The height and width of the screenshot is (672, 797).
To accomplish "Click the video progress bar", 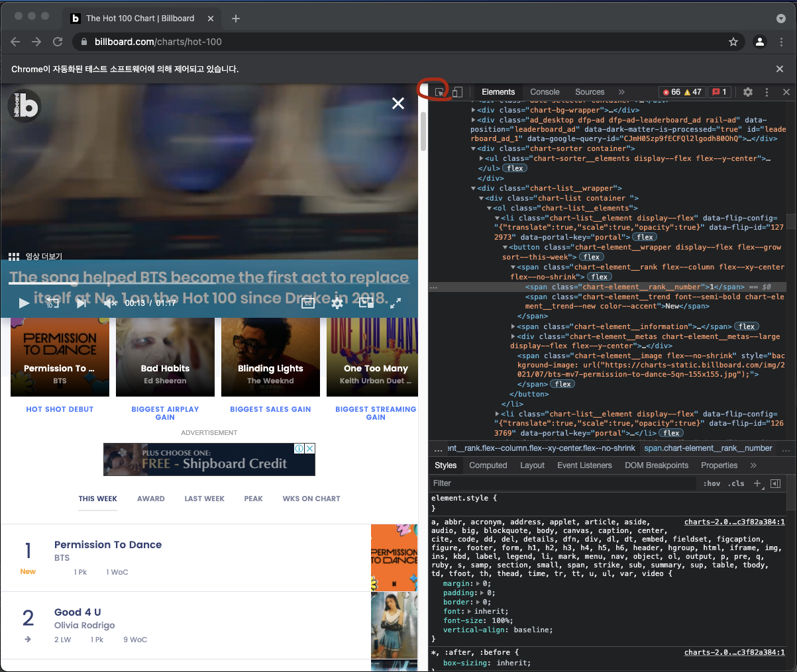I will coord(209,284).
